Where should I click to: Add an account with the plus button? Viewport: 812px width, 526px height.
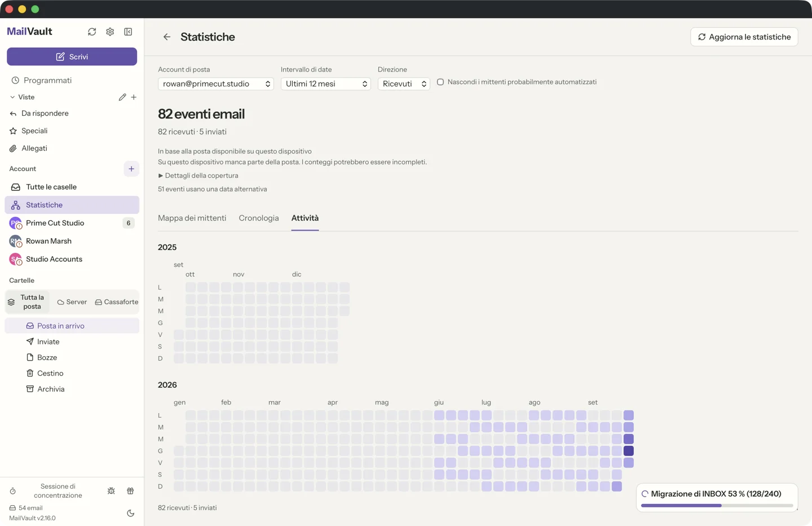click(x=131, y=169)
